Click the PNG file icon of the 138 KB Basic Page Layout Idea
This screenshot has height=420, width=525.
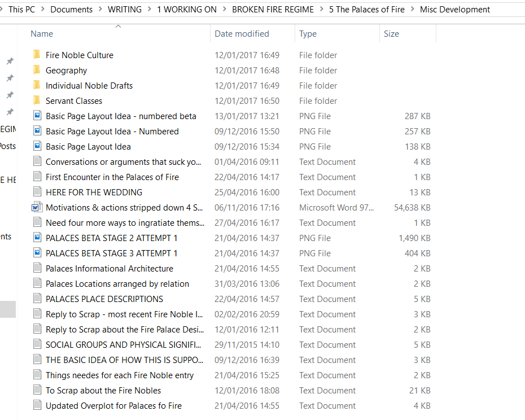click(x=37, y=146)
